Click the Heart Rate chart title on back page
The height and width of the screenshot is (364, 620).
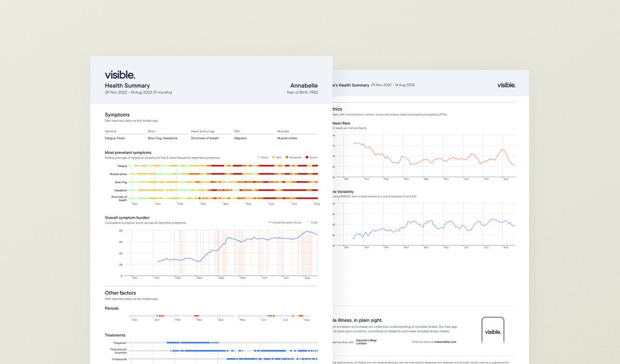[x=342, y=123]
